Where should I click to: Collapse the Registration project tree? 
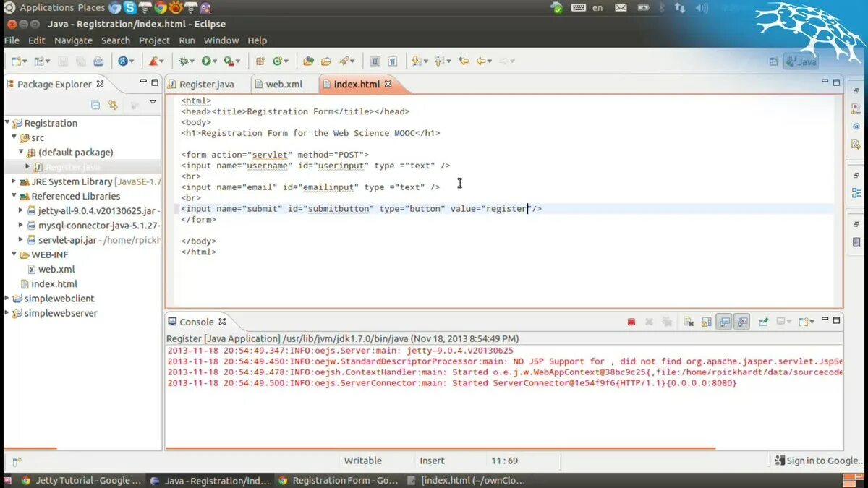coord(7,122)
